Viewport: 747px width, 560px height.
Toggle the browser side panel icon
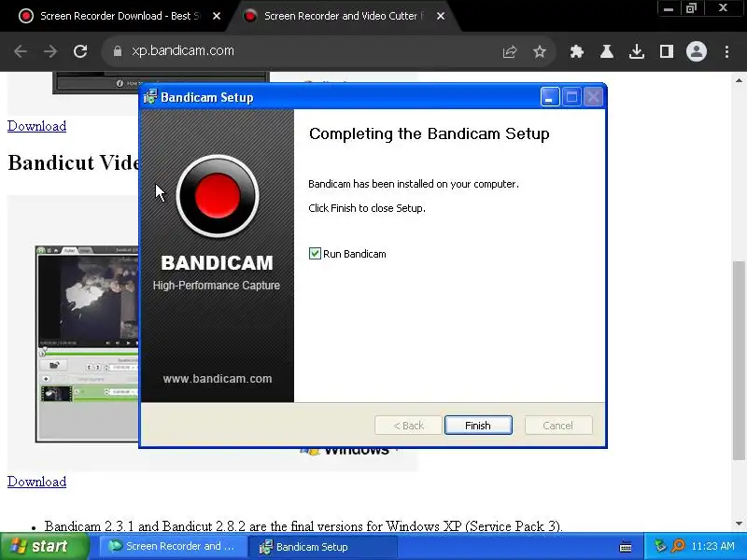[667, 51]
